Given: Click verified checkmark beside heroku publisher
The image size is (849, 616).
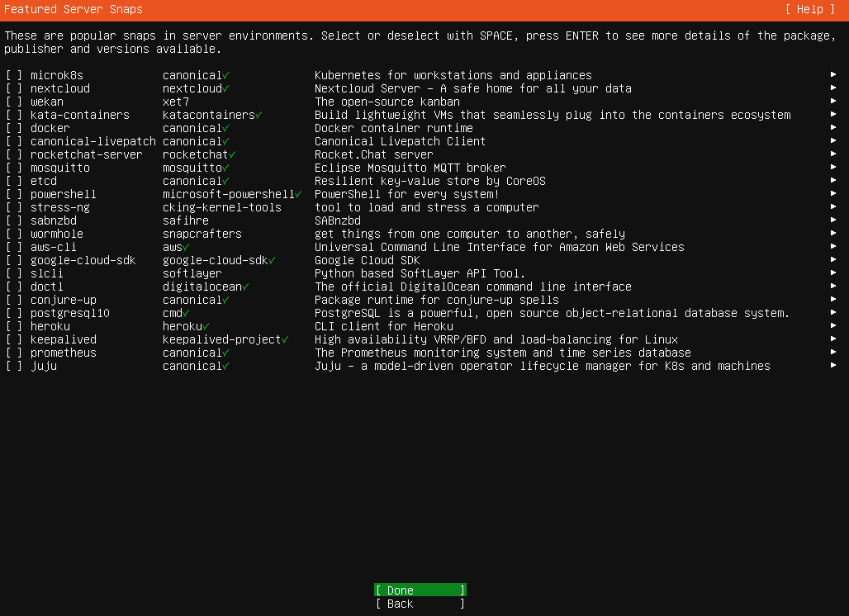Looking at the screenshot, I should click(x=206, y=326).
